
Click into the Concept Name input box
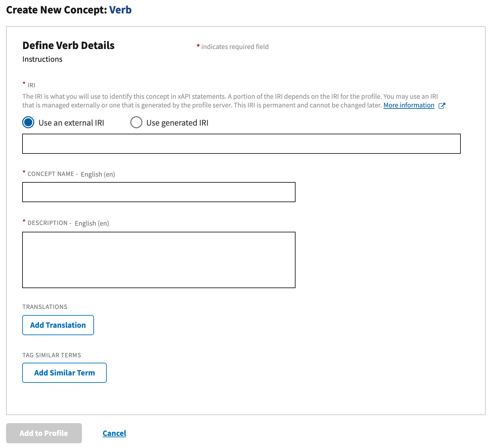coord(159,192)
